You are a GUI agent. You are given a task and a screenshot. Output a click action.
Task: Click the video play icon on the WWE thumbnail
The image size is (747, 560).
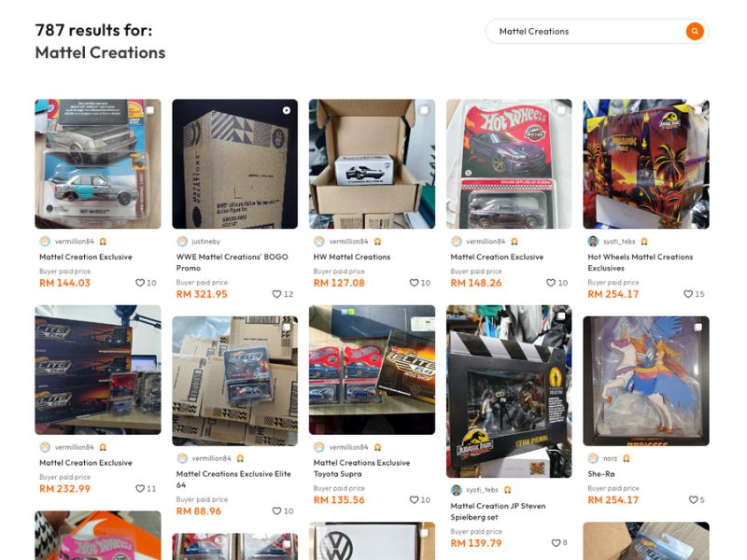tap(287, 110)
